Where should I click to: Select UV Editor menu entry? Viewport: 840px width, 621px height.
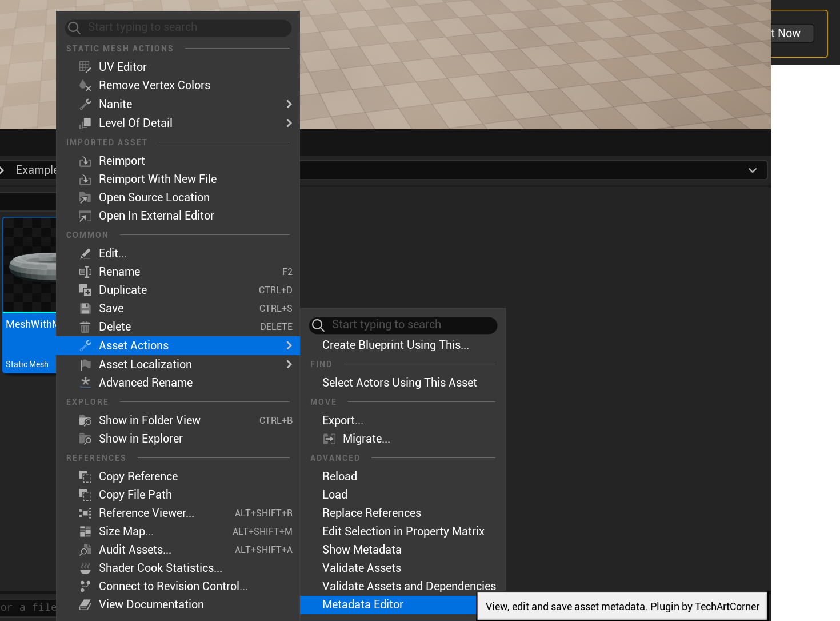click(x=178, y=67)
